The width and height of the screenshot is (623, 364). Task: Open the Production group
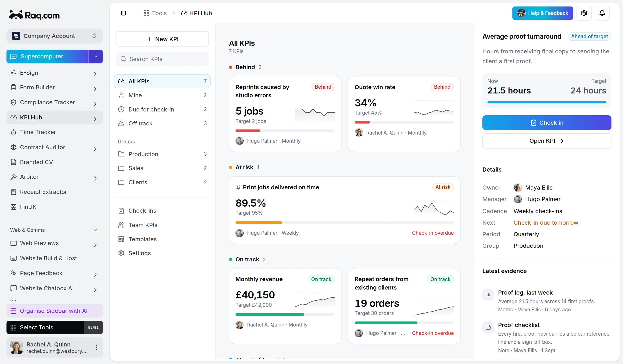click(x=162, y=154)
